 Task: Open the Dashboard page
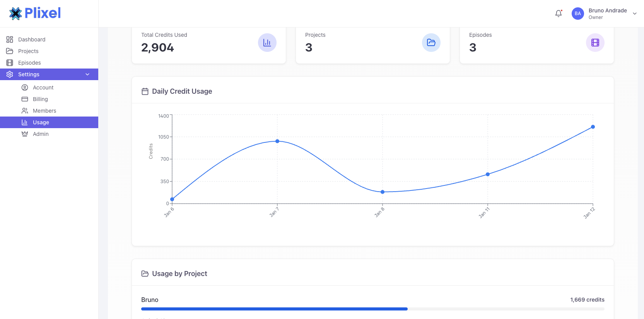click(32, 39)
